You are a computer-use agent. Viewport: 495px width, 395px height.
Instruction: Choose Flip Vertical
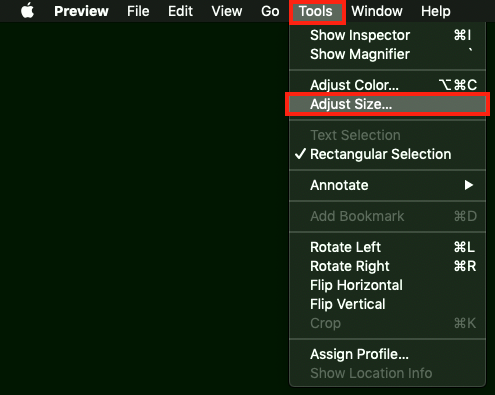(387, 304)
